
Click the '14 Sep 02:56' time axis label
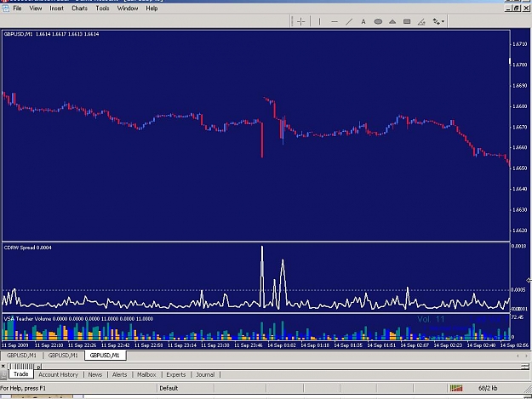[514, 345]
